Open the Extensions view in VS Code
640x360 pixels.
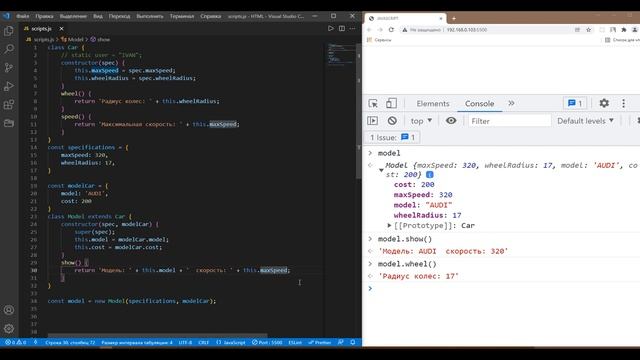click(9, 104)
